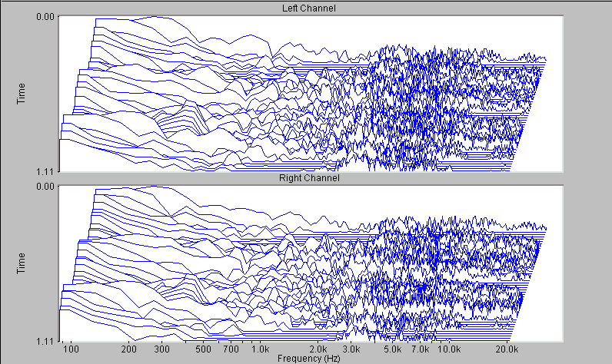612x364 pixels.
Task: Select the 10.0k frequency tick label
Action: point(450,349)
